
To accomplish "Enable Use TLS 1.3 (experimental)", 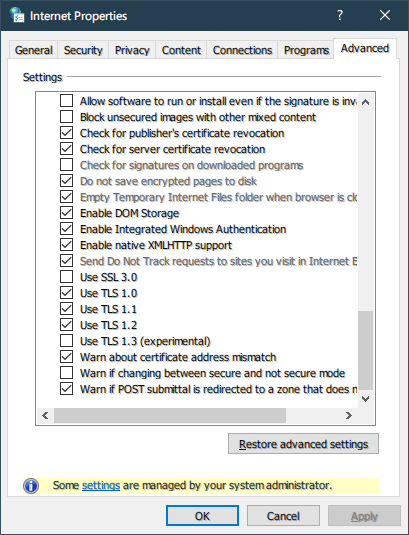I will click(67, 341).
